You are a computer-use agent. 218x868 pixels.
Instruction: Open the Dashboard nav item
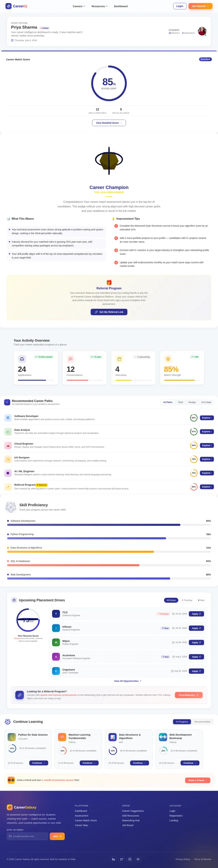coord(121,6)
